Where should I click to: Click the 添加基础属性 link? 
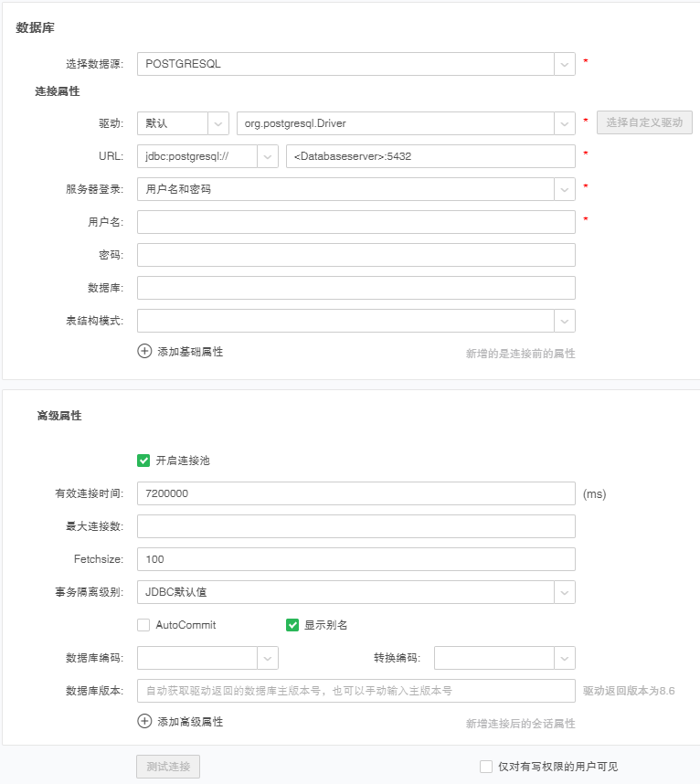190,352
